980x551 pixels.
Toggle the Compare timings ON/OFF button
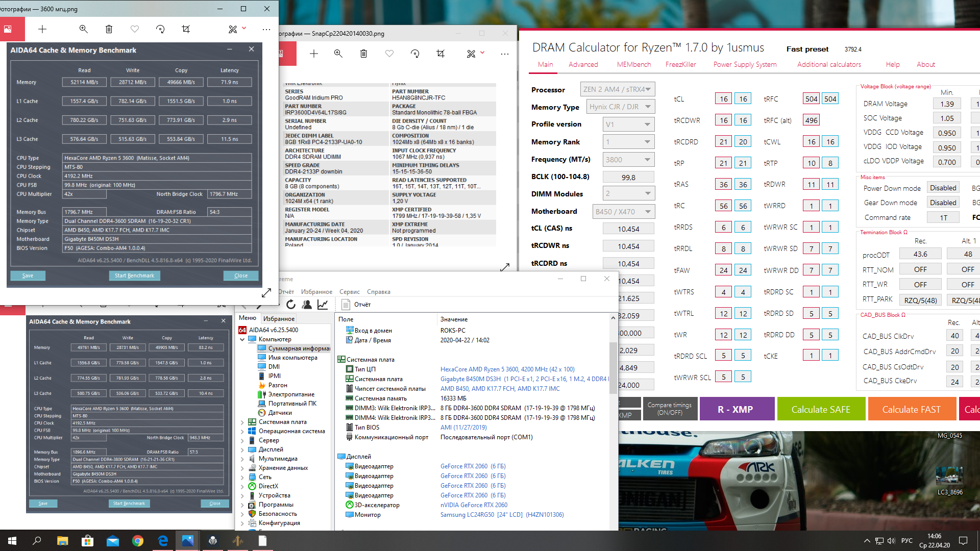point(670,409)
